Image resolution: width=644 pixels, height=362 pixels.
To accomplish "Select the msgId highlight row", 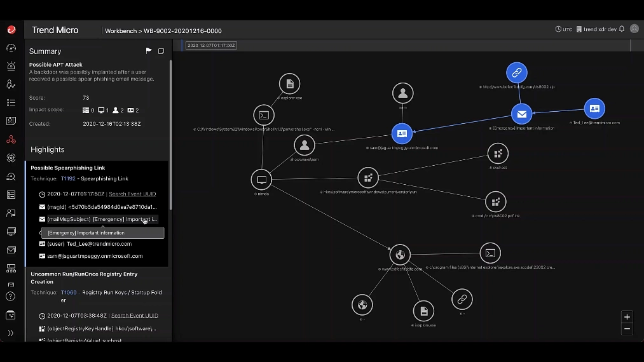I will coord(98,207).
